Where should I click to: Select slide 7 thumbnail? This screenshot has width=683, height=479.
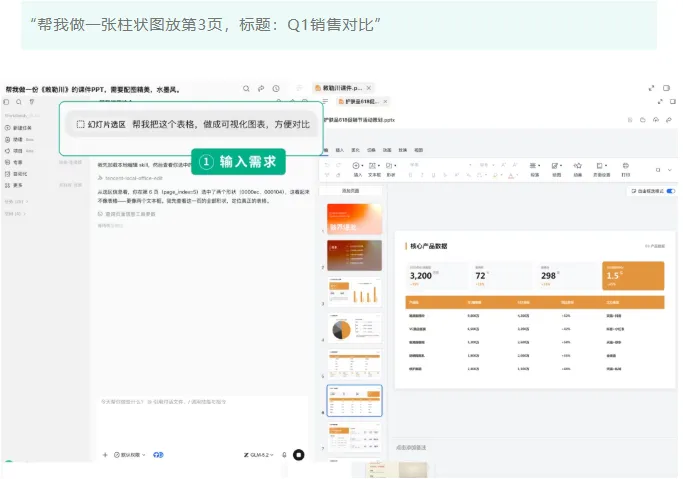pyautogui.click(x=354, y=437)
